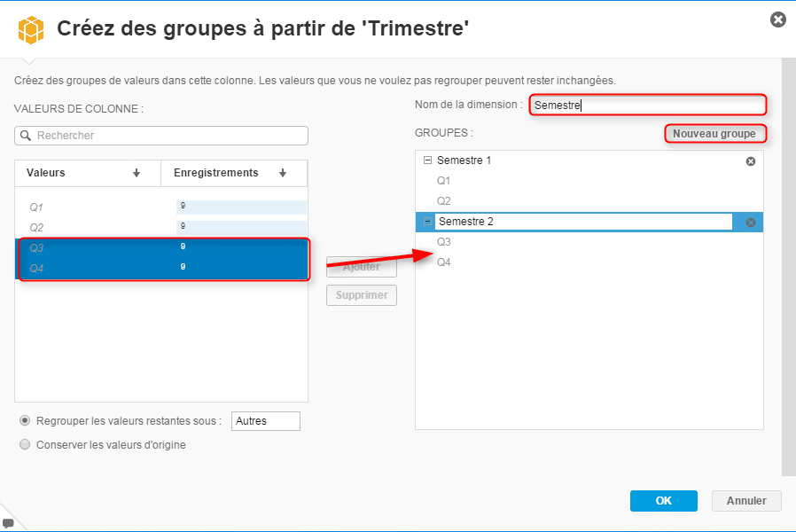The width and height of the screenshot is (796, 532).
Task: Cancel with the Annuler button
Action: click(x=745, y=501)
